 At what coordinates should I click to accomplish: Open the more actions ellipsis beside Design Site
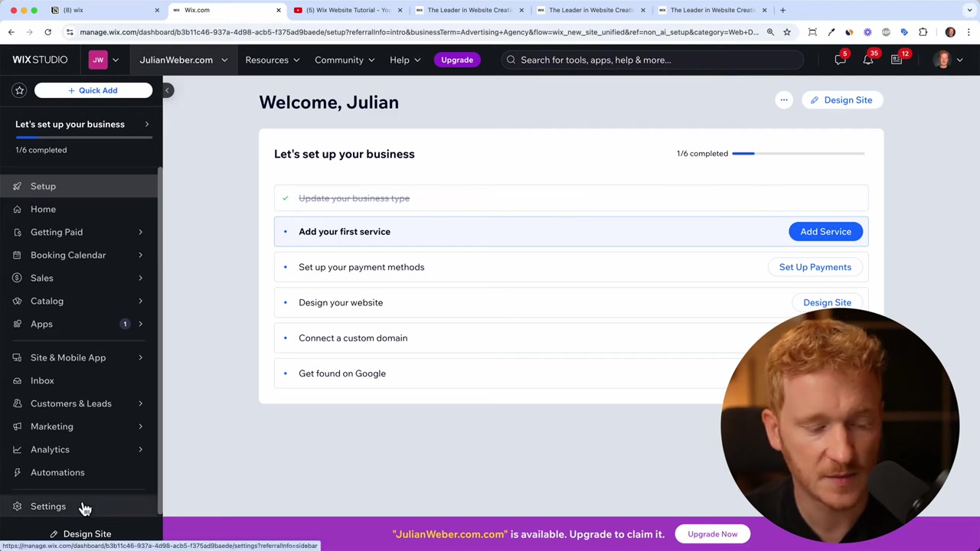pos(783,100)
